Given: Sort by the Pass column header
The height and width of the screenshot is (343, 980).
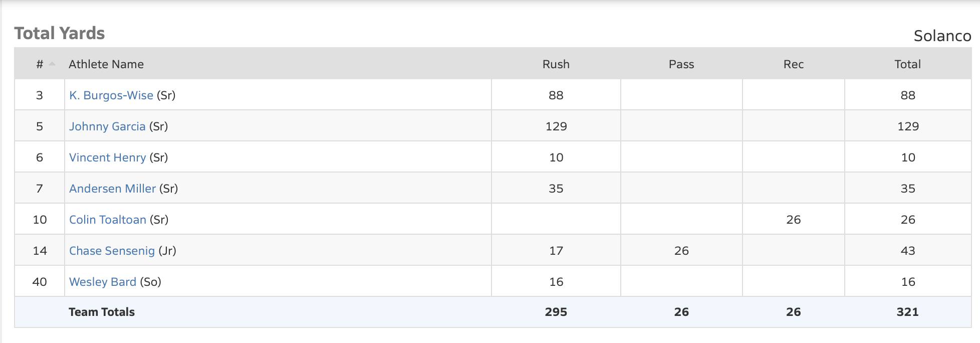Looking at the screenshot, I should (681, 64).
